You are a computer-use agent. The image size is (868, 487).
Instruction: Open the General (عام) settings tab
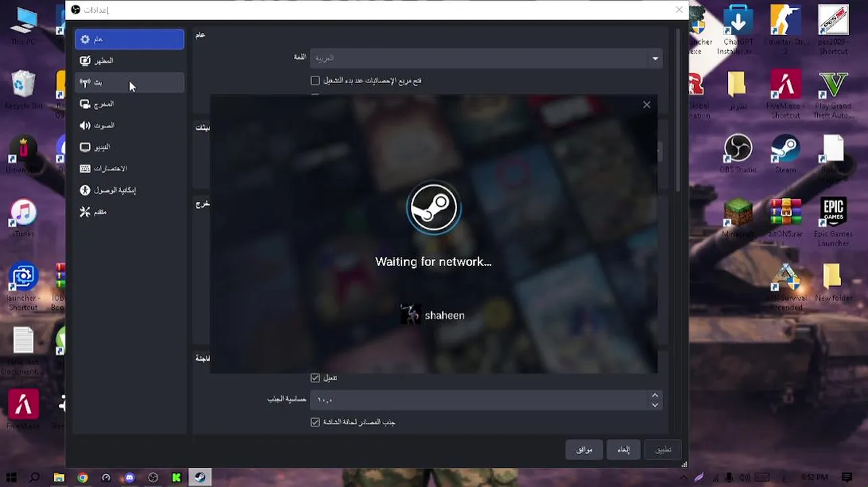pos(129,39)
